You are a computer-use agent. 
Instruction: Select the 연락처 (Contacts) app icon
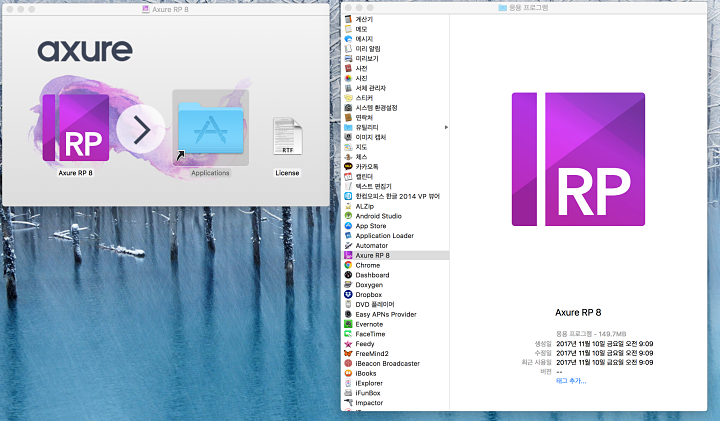tap(348, 118)
